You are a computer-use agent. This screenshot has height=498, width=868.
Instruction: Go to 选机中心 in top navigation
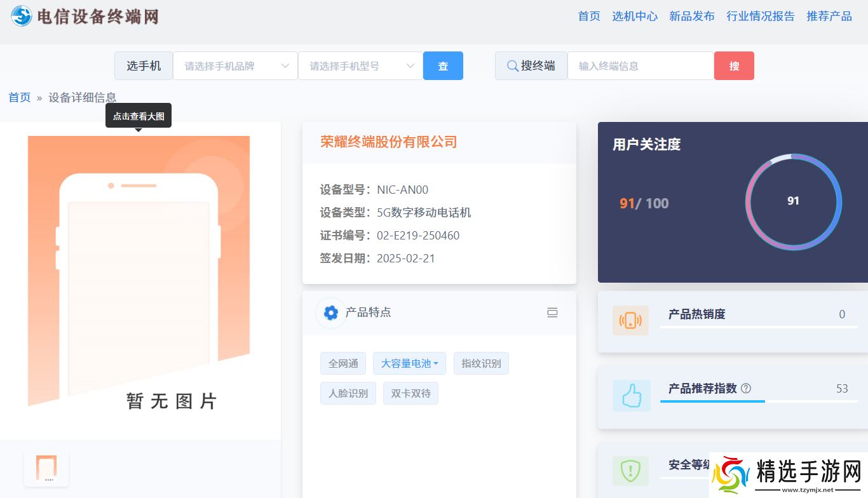coord(634,17)
